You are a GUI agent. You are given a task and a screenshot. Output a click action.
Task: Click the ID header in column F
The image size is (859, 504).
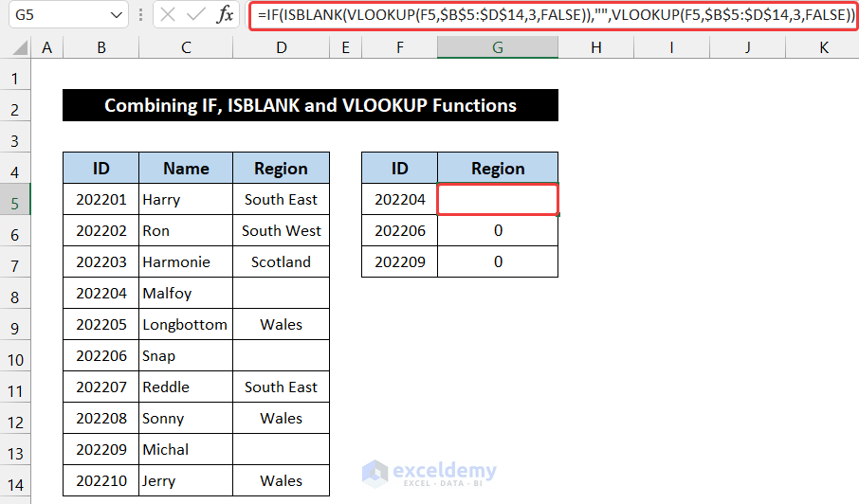399,168
